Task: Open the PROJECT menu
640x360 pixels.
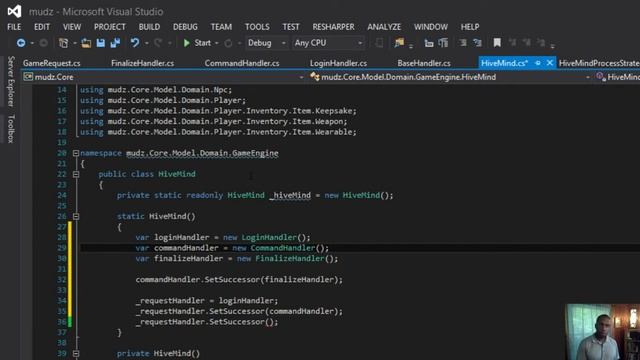Action: pos(110,27)
